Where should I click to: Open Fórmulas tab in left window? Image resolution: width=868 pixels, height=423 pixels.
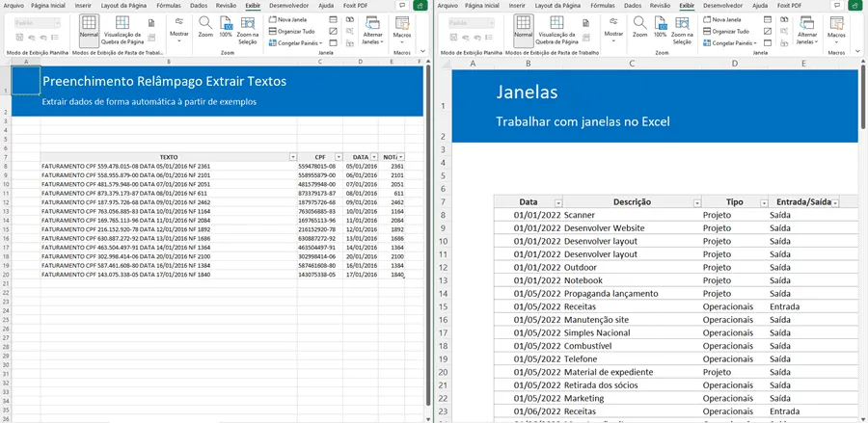(x=169, y=5)
